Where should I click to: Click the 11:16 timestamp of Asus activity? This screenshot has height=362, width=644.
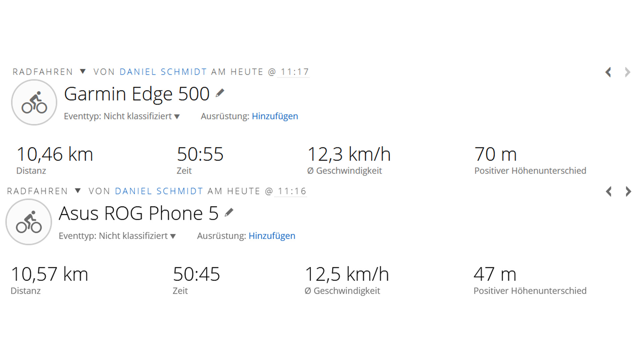click(292, 191)
